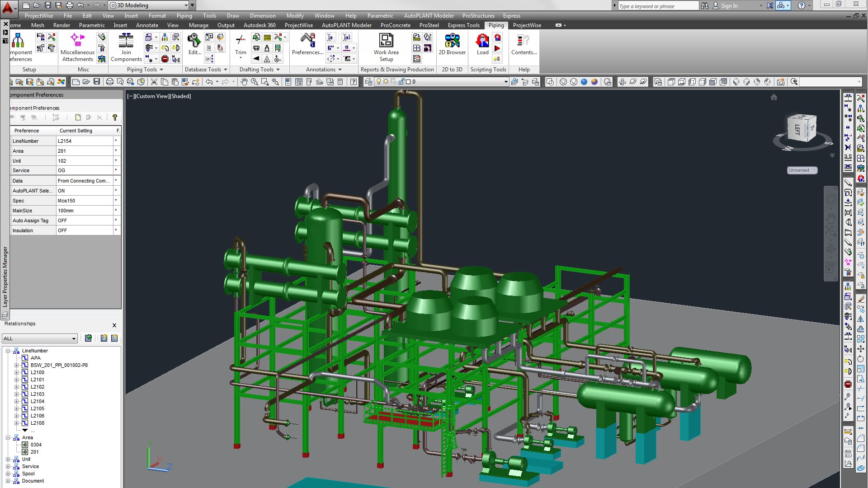Toggle Auto Assign Tag OFF value
868x488 pixels.
[85, 221]
